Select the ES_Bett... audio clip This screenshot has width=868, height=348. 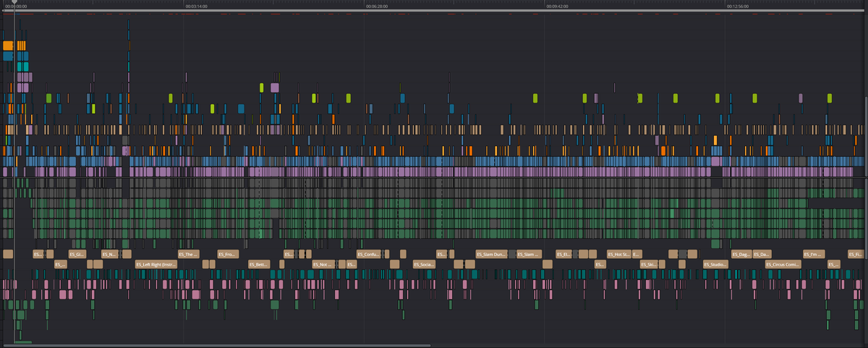(258, 265)
